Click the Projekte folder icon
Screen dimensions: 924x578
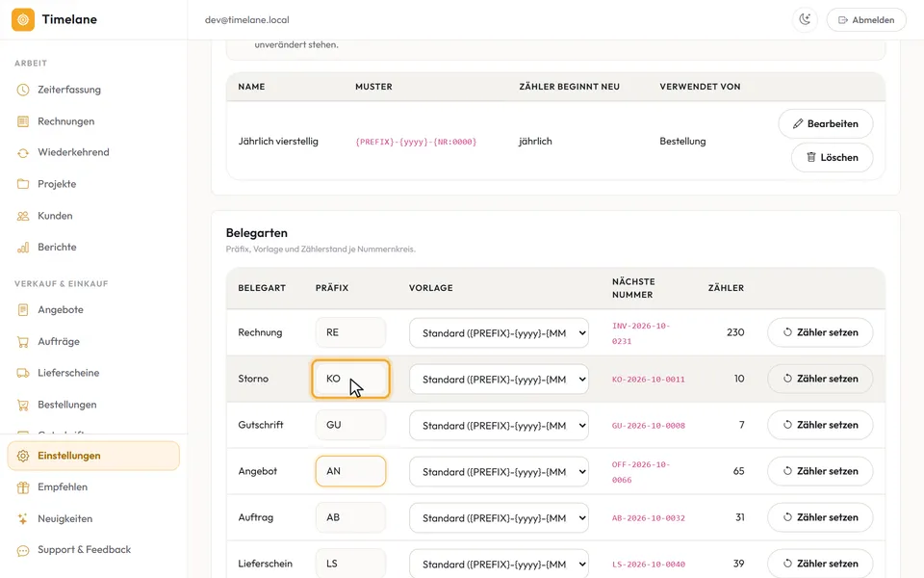pyautogui.click(x=23, y=184)
